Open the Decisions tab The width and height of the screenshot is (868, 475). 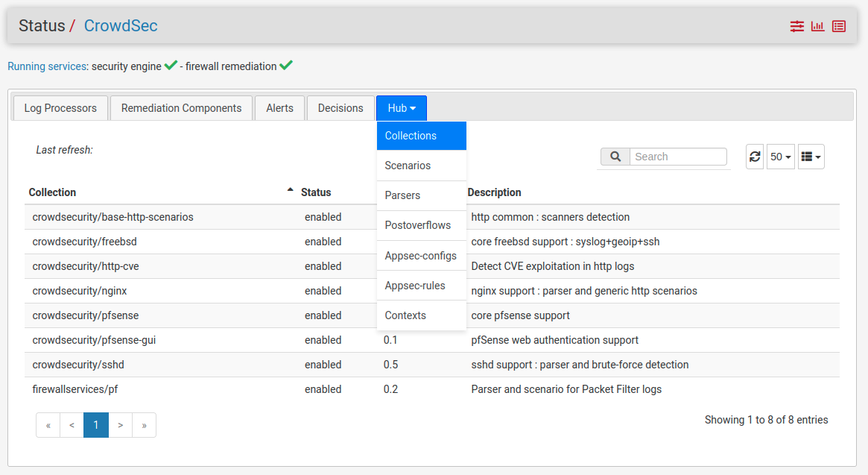tap(340, 108)
